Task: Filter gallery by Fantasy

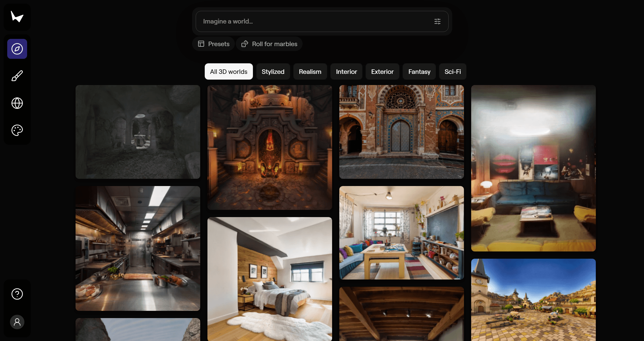Action: pyautogui.click(x=419, y=72)
